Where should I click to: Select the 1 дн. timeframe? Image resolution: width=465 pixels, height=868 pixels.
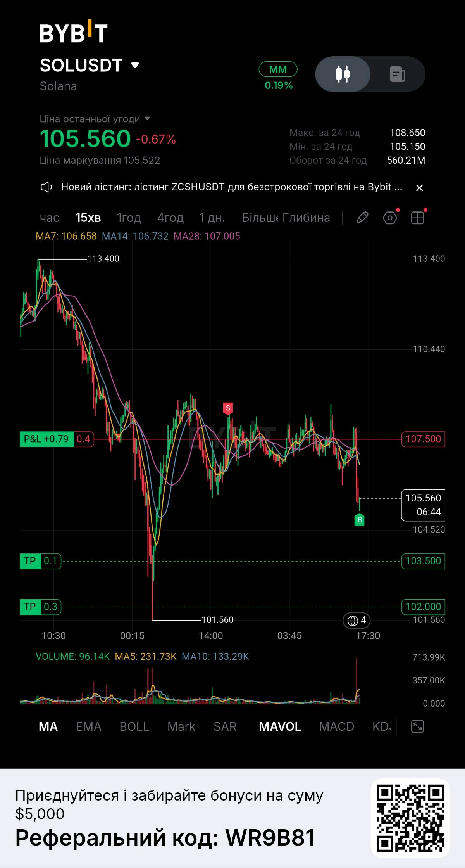[x=212, y=218]
